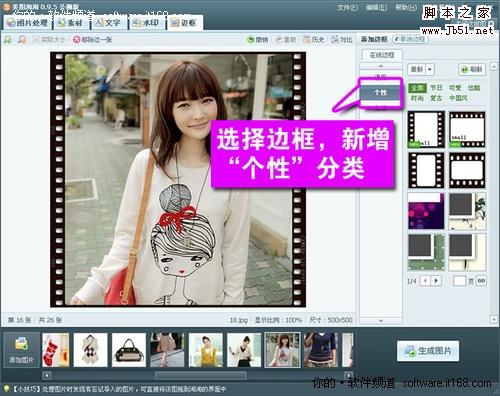
Task: Switch to the 水印 tab
Action: (146, 23)
